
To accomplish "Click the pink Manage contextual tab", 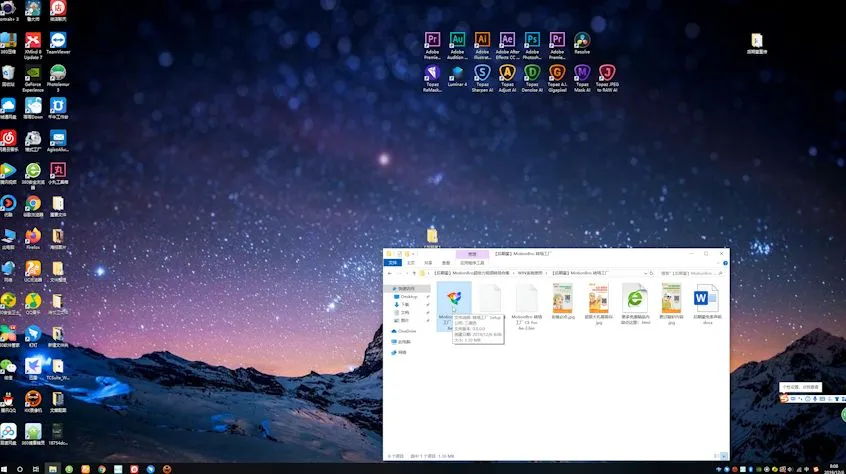I will pos(472,253).
